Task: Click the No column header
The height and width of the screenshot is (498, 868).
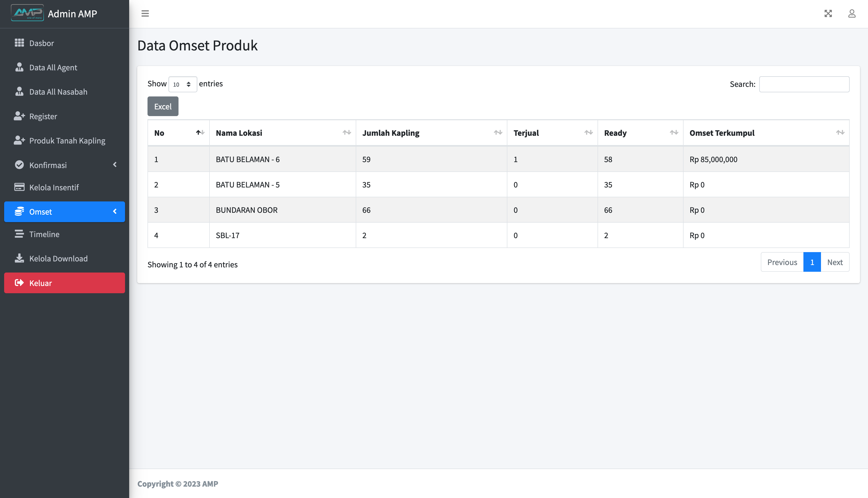Action: [179, 133]
